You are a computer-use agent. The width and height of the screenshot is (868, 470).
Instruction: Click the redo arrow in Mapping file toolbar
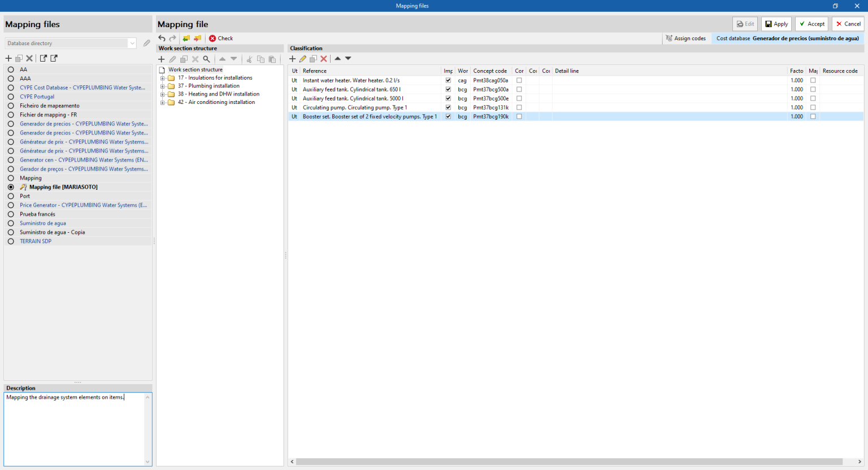pyautogui.click(x=173, y=38)
